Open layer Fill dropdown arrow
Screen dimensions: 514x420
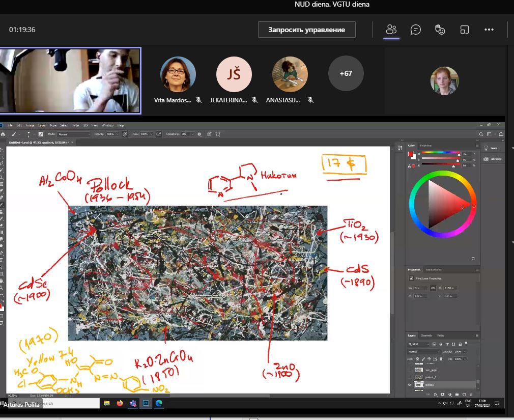465,359
